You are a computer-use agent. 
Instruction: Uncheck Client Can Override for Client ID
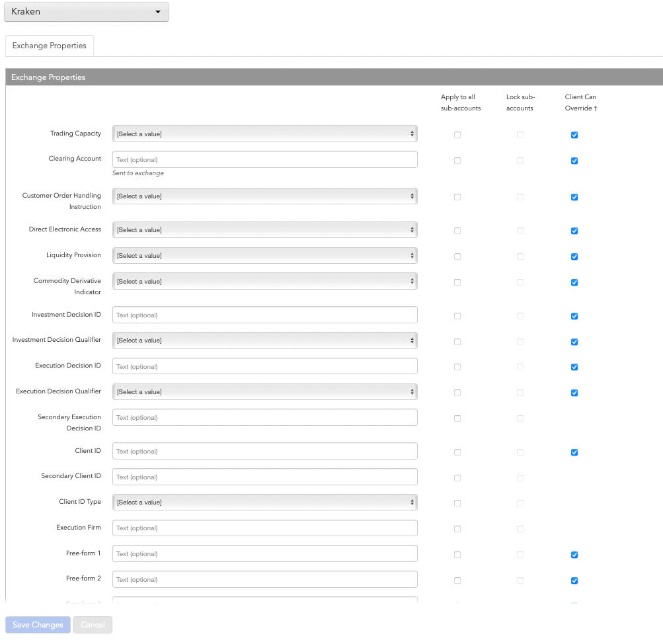pos(574,452)
